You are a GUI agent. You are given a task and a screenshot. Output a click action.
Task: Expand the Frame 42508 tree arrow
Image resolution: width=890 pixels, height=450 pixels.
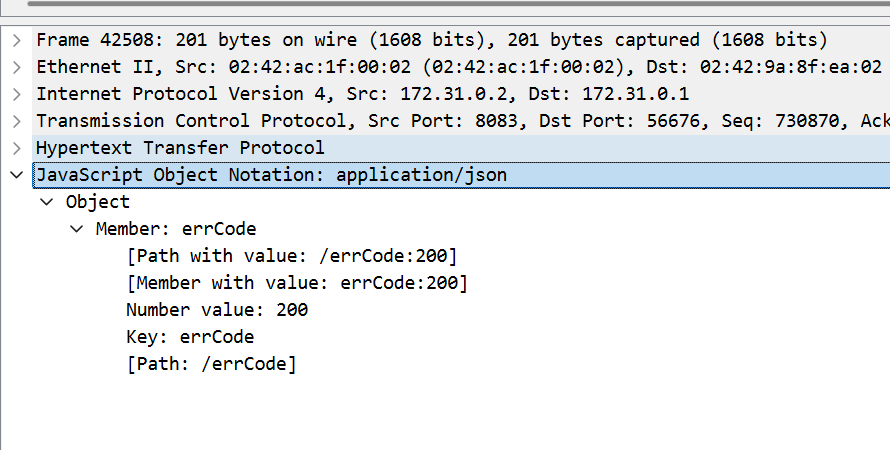[17, 41]
